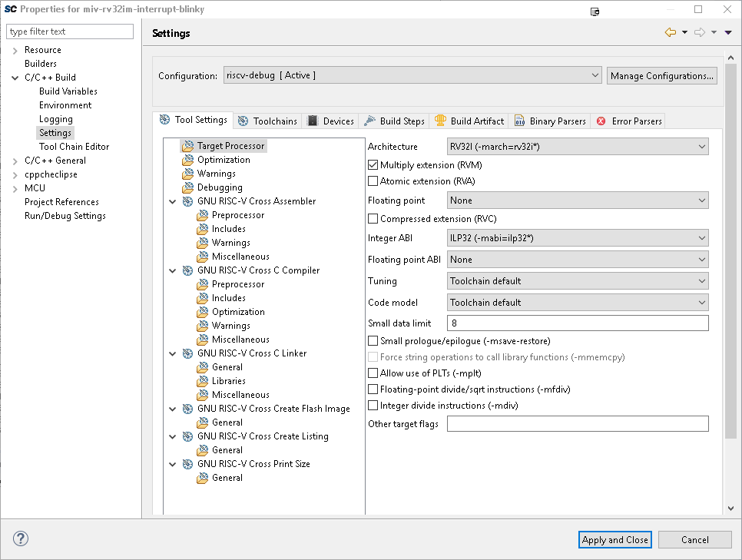
Task: Click the GNU RISC-V Cross C Linker tool icon
Action: pos(188,353)
